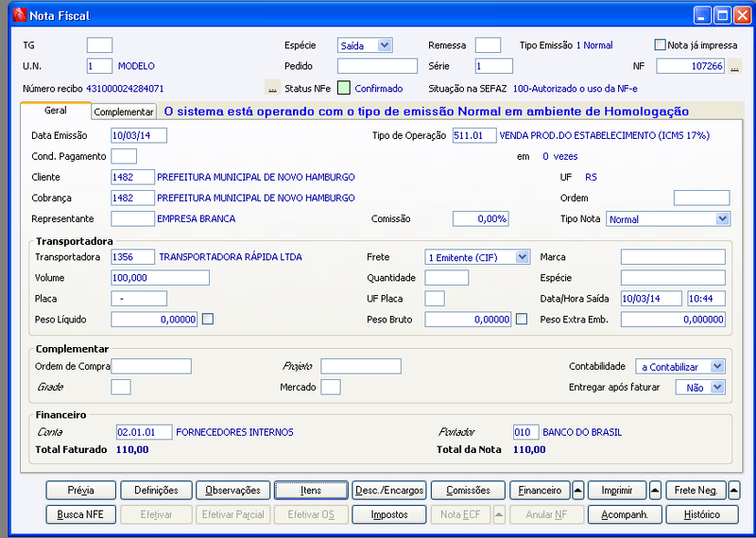756x538 pixels.
Task: Enable the Nota já impressa checkbox
Action: 660,44
